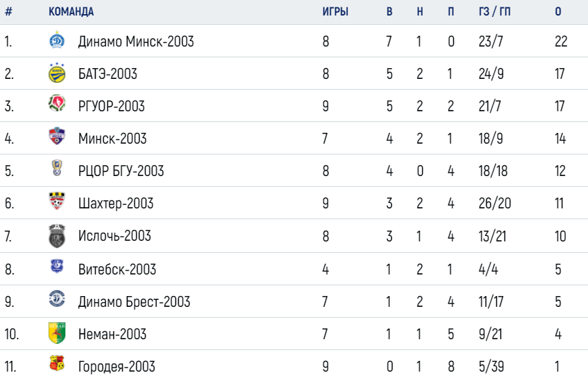Click the Неман-2003 green-yellow crest
588x377 pixels.
(57, 332)
